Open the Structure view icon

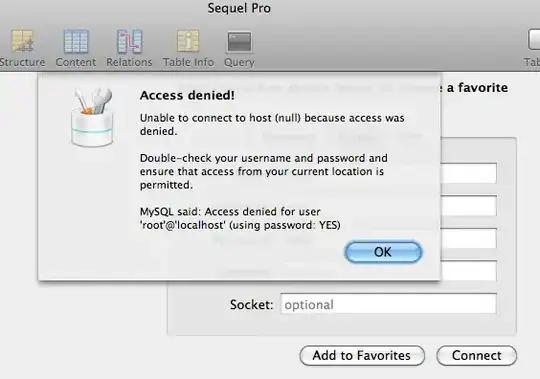[x=23, y=41]
